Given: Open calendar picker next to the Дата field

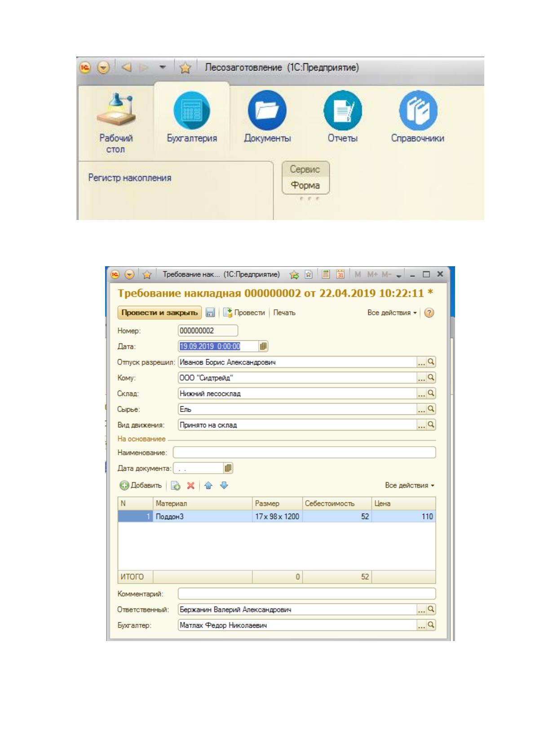Looking at the screenshot, I should coord(263,346).
